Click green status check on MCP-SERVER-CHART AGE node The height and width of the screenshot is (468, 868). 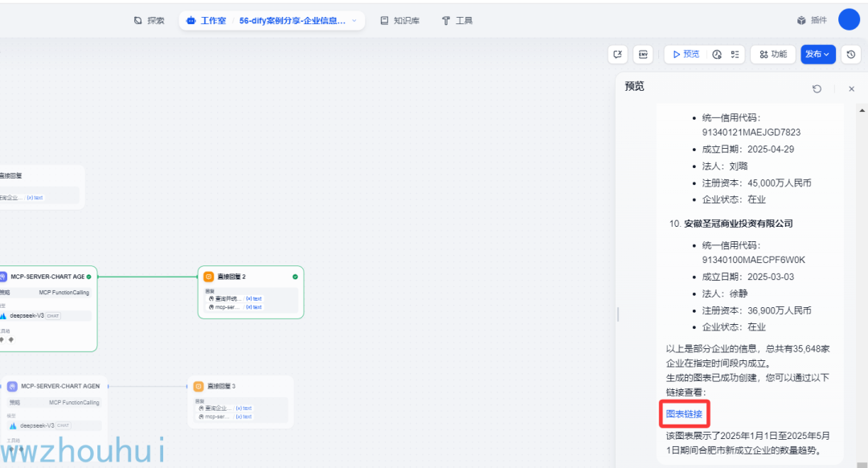pos(88,277)
